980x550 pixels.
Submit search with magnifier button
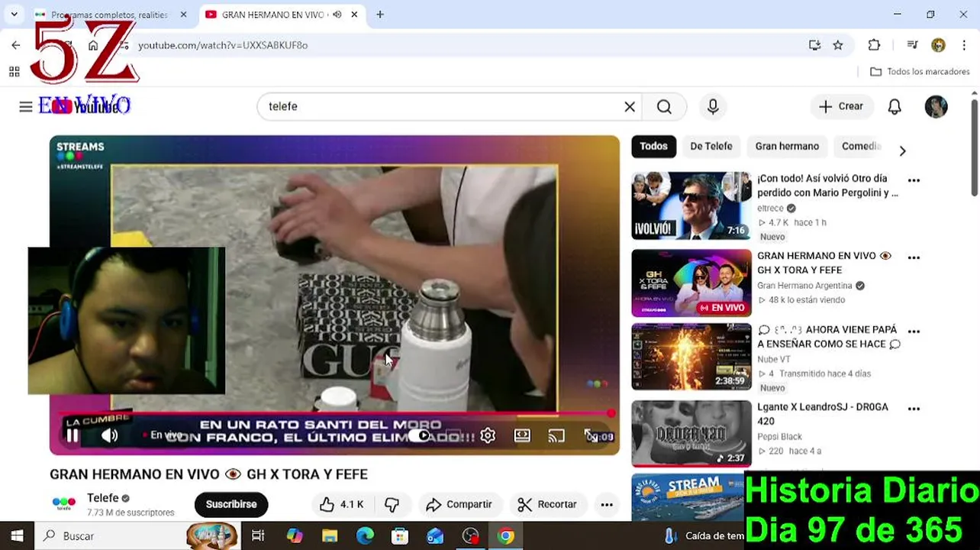(x=664, y=107)
